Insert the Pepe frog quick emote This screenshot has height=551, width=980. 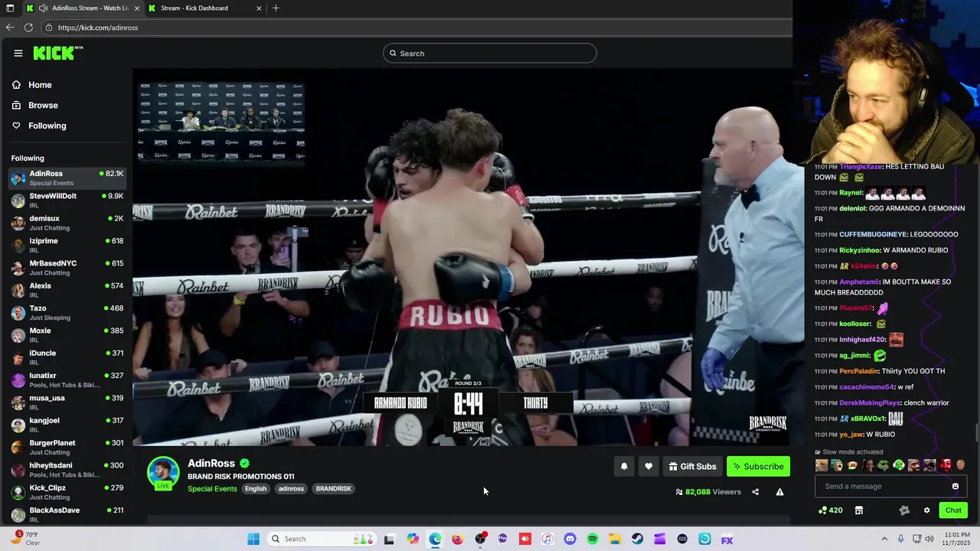click(883, 465)
